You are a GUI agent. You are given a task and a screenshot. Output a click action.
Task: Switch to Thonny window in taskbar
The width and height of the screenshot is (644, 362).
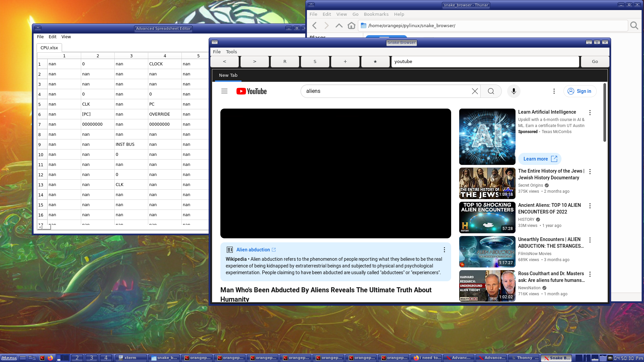[x=524, y=358]
